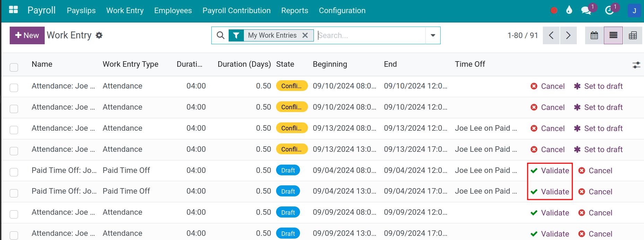
Task: Check the second 09/10/2024 attendance row
Action: [x=14, y=109]
